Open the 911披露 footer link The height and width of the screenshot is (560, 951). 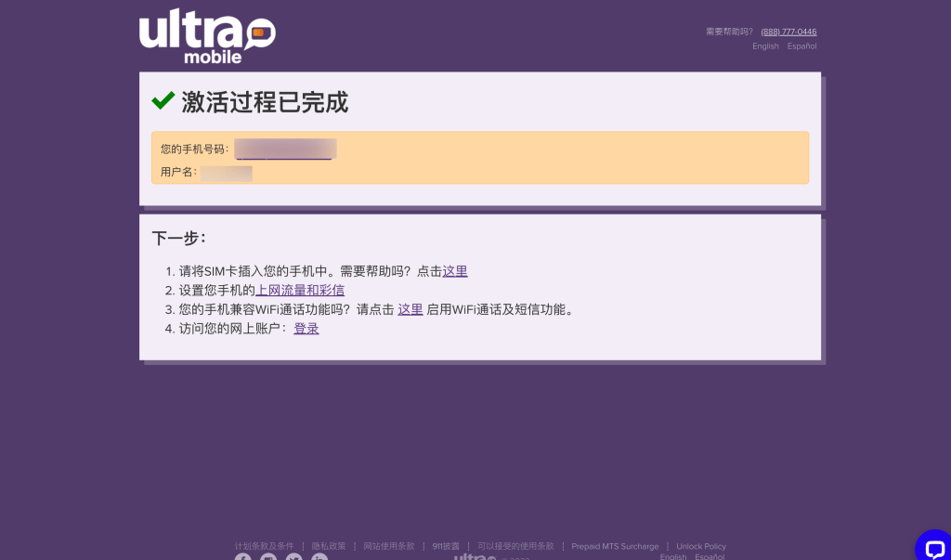pyautogui.click(x=446, y=546)
